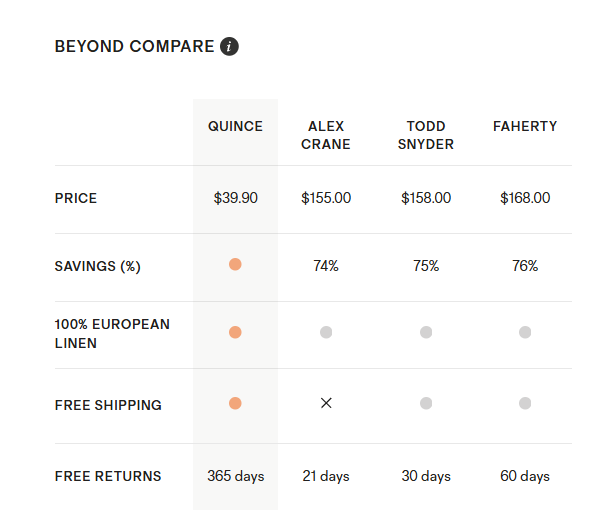Click Alex Crane's gray dot for European Linen
Viewport: 610px width, 530px height.
(326, 332)
